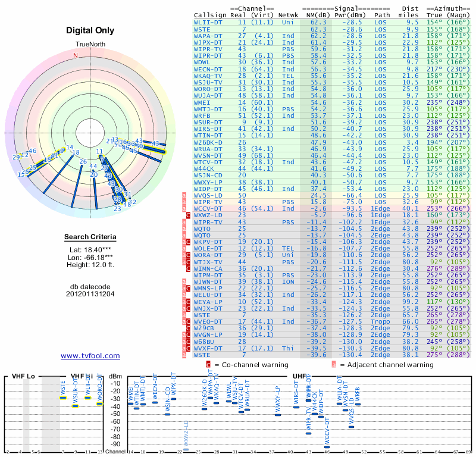Select callsign WRUA-DT

point(208,149)
